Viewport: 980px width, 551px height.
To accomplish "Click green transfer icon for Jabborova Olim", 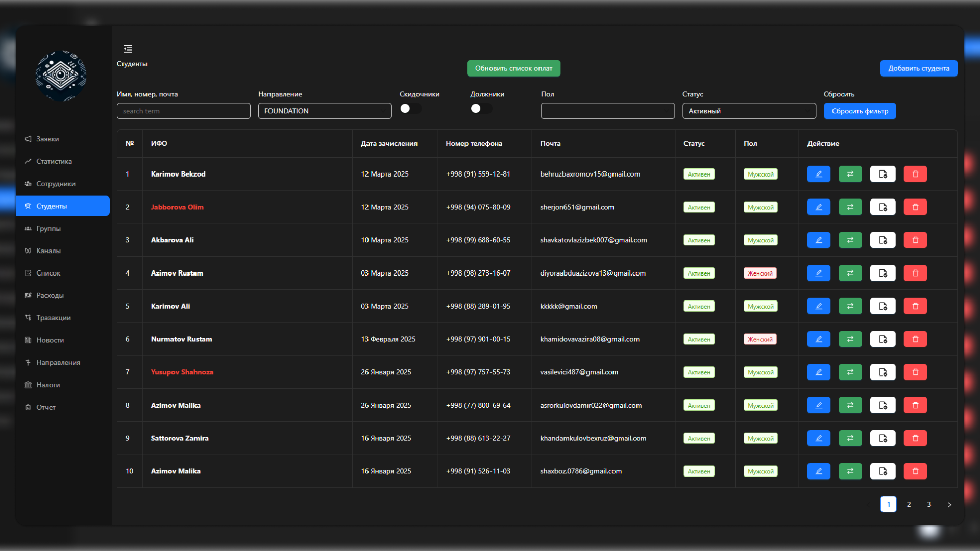I will click(x=850, y=207).
